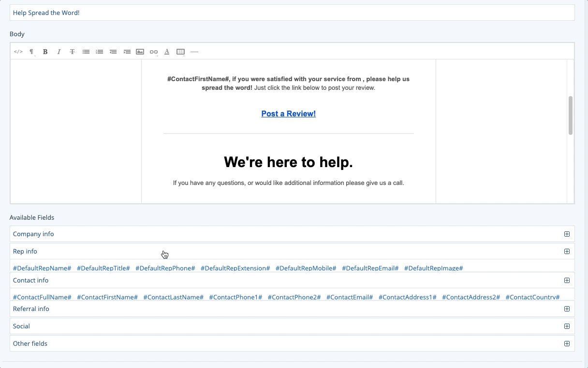Viewport: 588px width, 368px height.
Task: Click the editor's vertical scrollbar thumb
Action: [571, 115]
